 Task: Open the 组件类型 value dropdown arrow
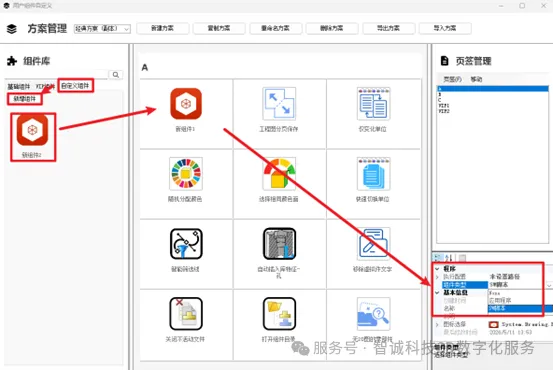point(549,285)
